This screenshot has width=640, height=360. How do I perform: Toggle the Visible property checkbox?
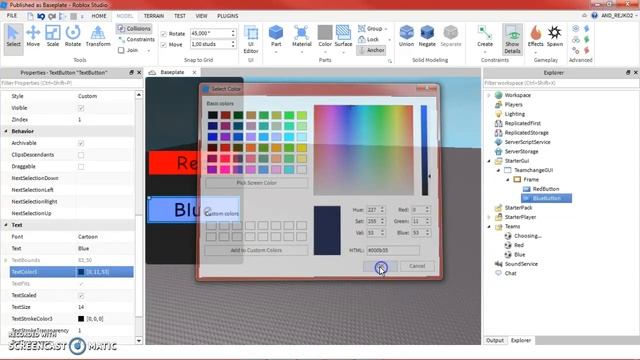pyautogui.click(x=81, y=108)
